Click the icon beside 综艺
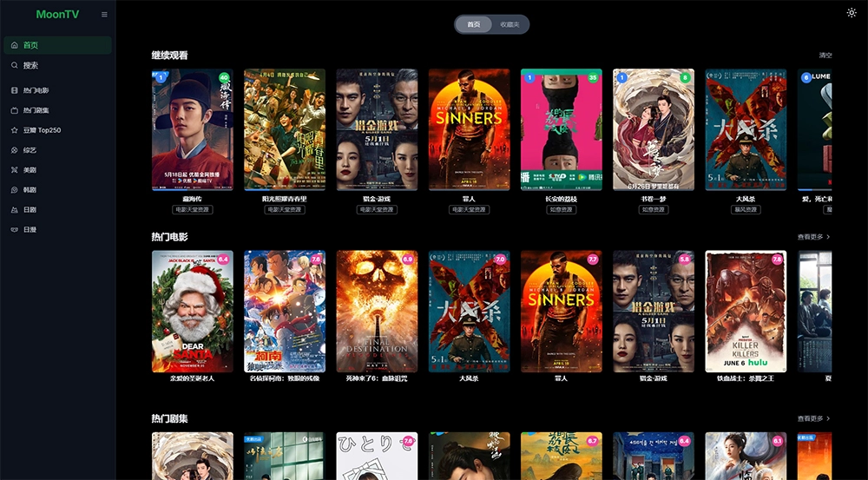868x480 pixels. click(x=15, y=150)
